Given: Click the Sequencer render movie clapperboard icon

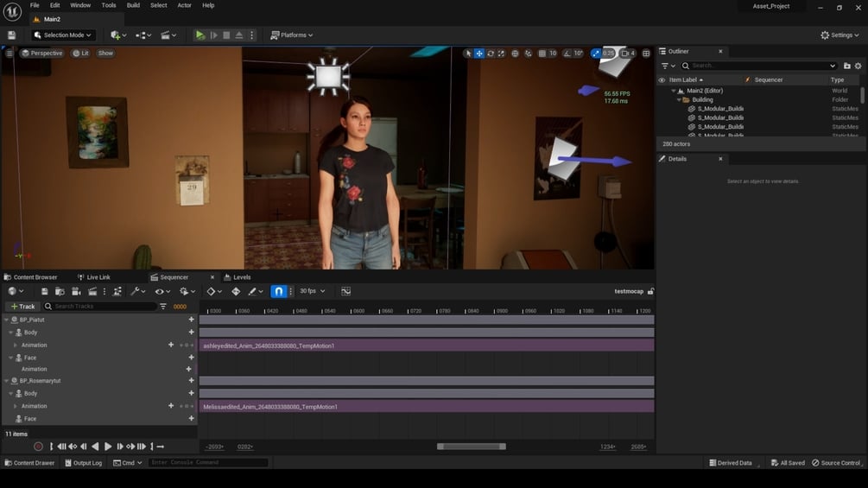Looking at the screenshot, I should coord(92,291).
